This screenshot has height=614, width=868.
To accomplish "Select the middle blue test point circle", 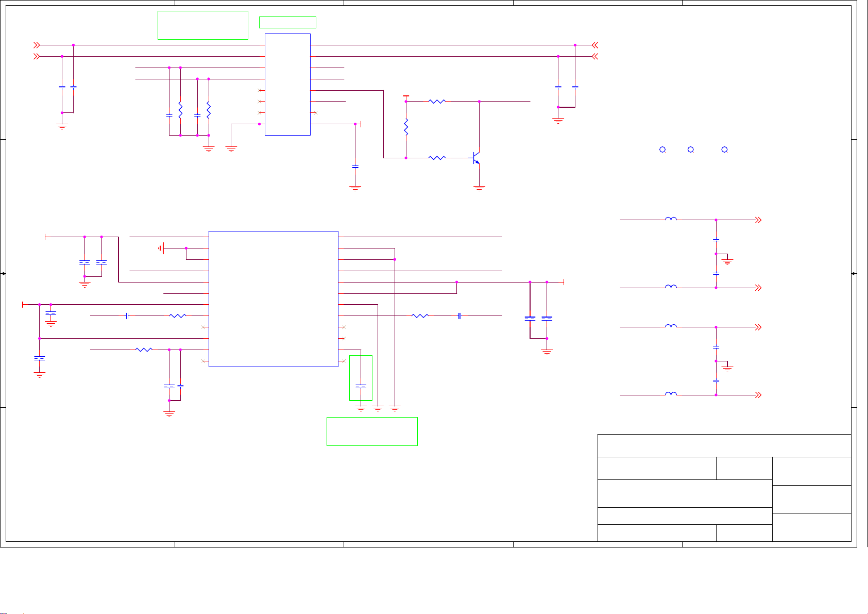I will click(690, 150).
